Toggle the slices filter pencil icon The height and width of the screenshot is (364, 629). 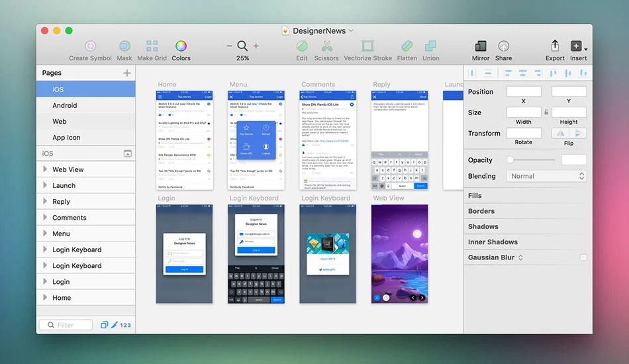pyautogui.click(x=115, y=325)
